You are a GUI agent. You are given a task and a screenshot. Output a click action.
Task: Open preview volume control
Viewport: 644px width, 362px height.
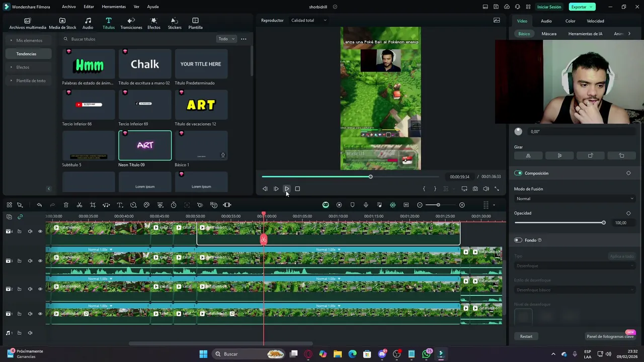[x=486, y=189]
